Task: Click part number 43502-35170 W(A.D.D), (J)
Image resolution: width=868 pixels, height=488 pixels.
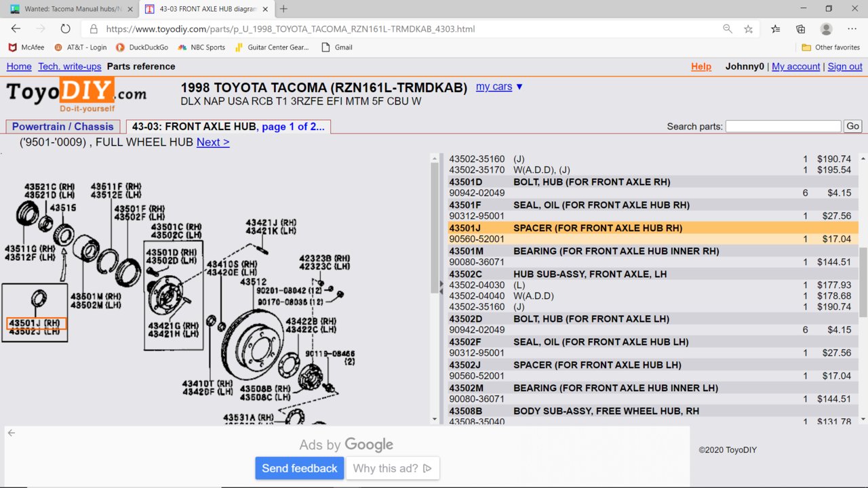Action: point(477,170)
